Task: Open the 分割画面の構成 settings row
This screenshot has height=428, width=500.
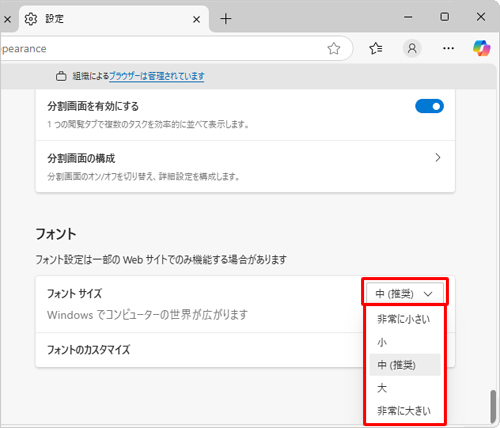Action: click(245, 166)
